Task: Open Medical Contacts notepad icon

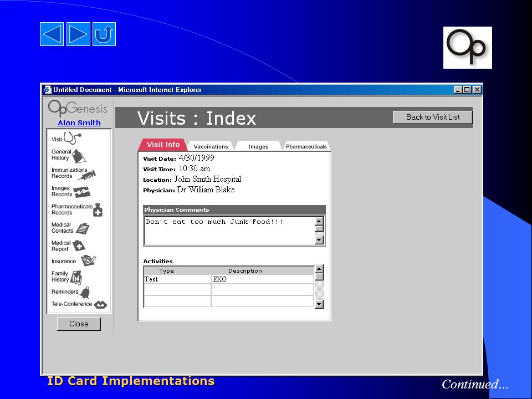Action: pyautogui.click(x=83, y=228)
